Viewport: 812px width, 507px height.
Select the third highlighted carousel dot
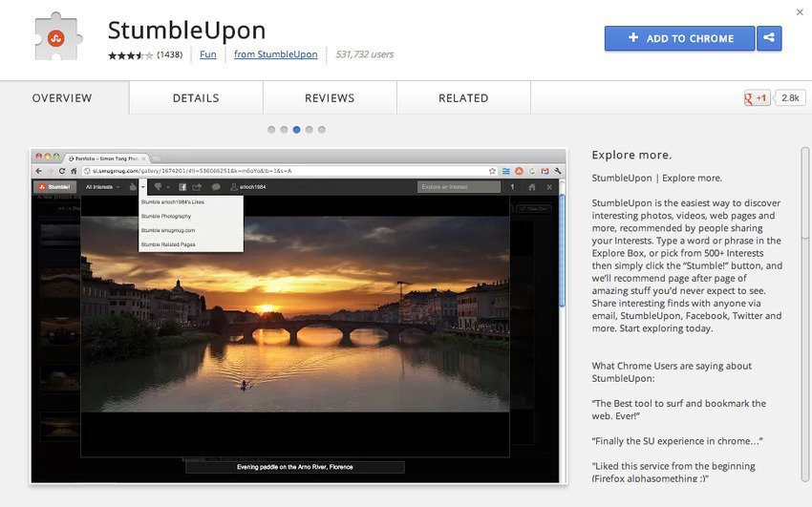click(297, 130)
